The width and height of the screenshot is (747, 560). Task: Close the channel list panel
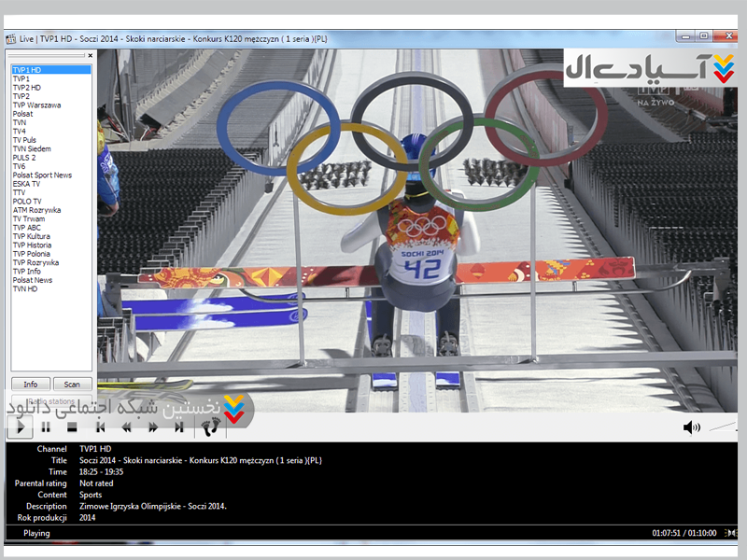point(91,55)
